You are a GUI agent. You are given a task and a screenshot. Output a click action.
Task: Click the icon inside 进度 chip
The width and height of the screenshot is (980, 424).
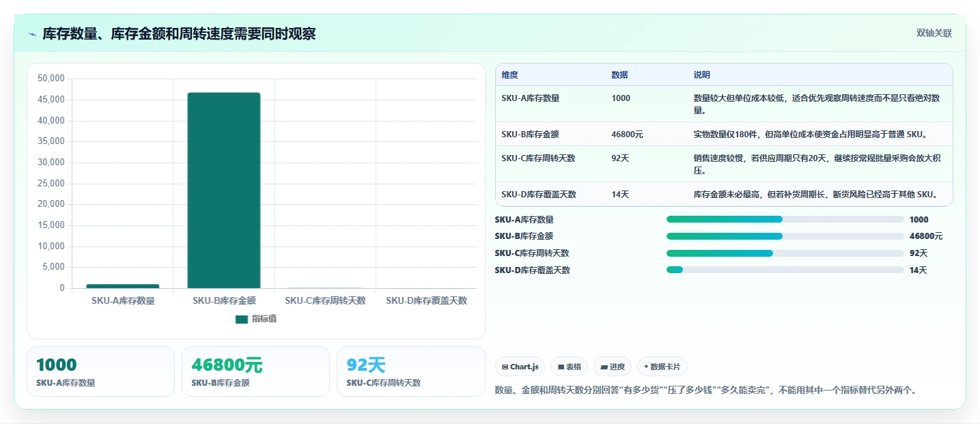click(x=604, y=367)
